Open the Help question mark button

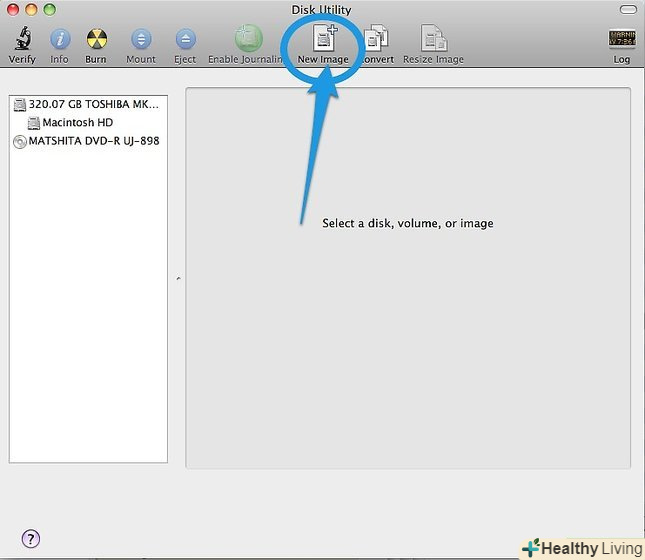[x=31, y=538]
